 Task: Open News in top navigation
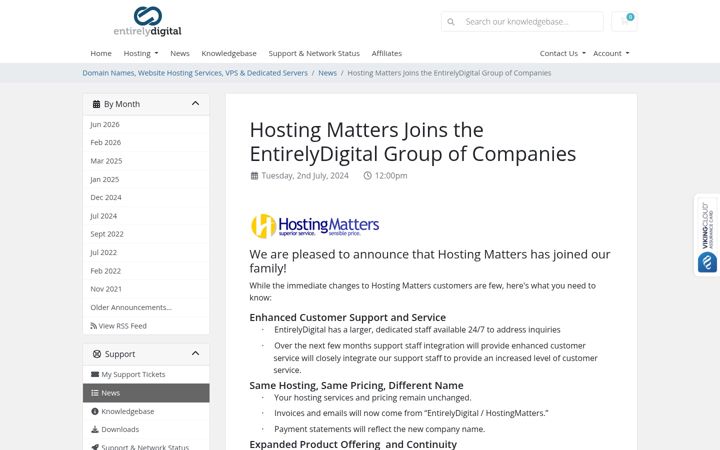(x=180, y=53)
